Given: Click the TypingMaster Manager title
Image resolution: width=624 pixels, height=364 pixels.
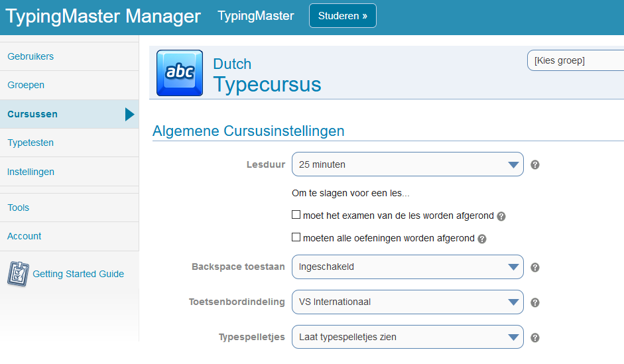Looking at the screenshot, I should (103, 17).
